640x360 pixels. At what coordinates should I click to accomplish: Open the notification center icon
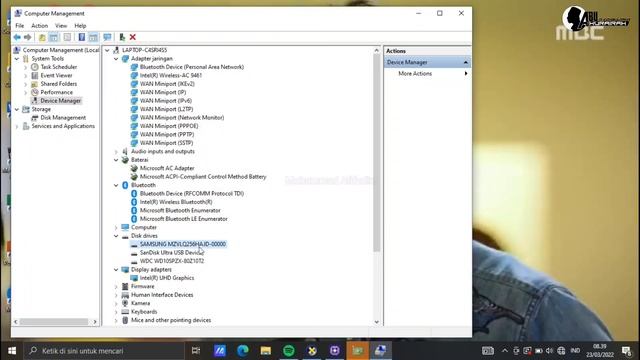(x=627, y=351)
